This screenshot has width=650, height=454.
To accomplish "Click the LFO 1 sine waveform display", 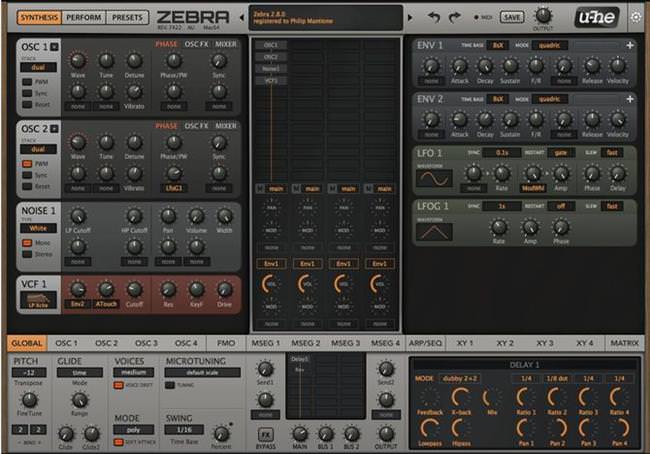I will (x=434, y=179).
